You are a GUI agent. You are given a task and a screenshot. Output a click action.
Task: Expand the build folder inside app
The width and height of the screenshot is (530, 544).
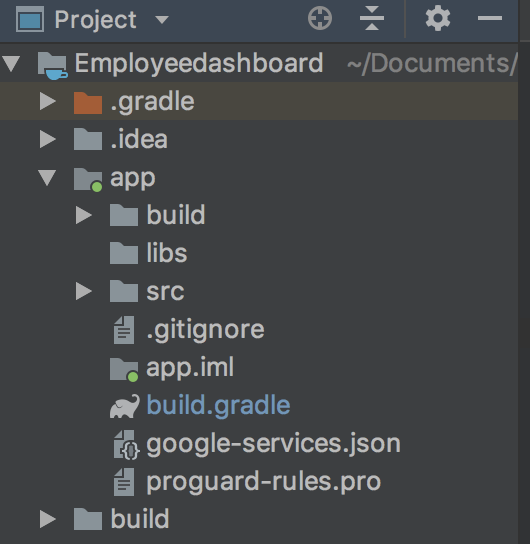point(84,215)
